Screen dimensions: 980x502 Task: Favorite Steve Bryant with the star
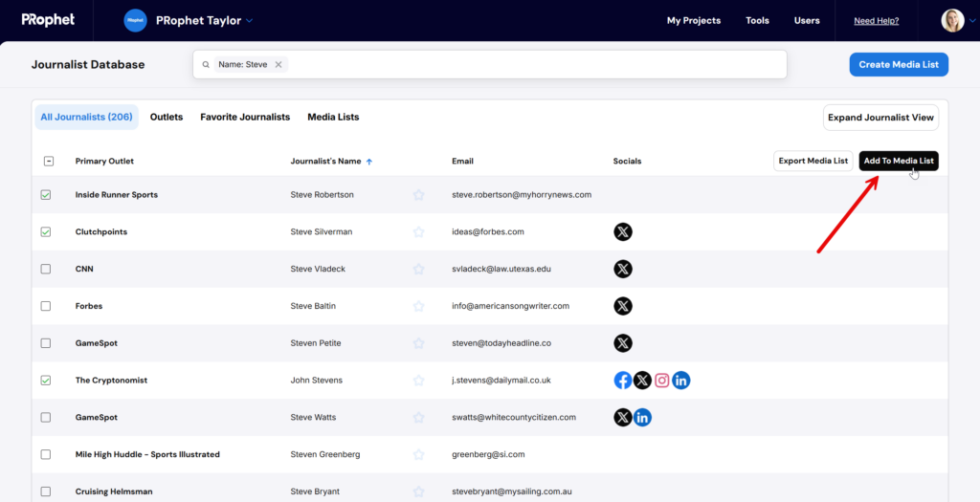[x=419, y=491]
